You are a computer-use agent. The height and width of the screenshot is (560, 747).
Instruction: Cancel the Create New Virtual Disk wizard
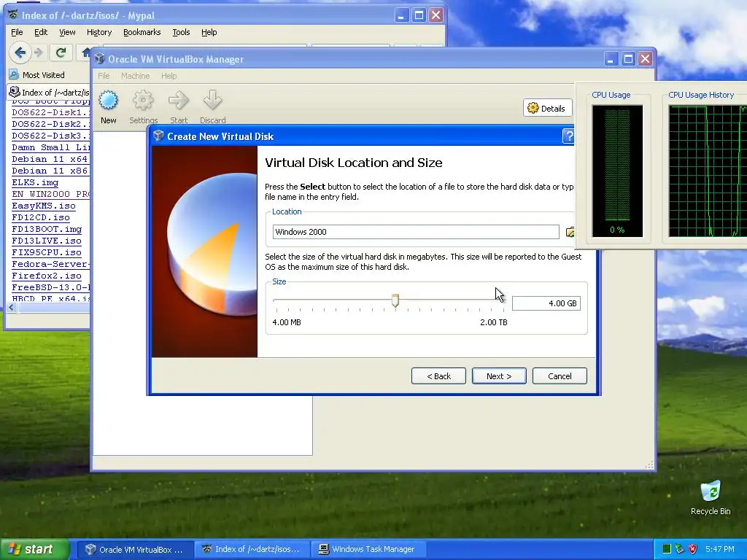point(560,376)
